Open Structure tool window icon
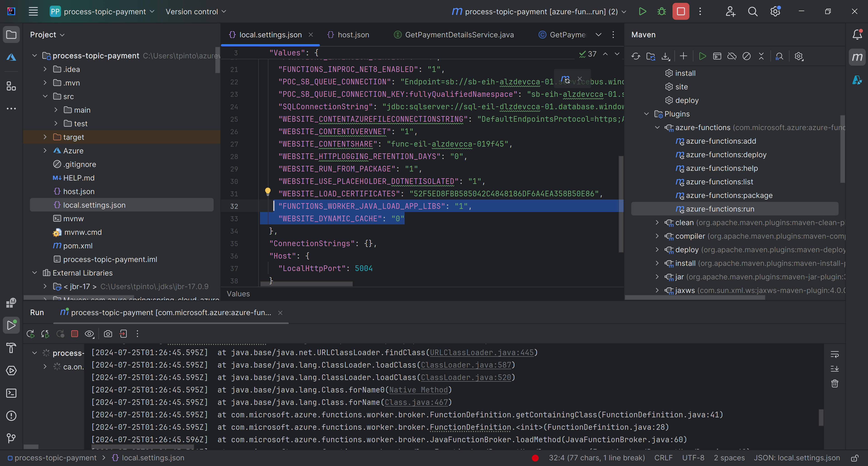 tap(11, 86)
